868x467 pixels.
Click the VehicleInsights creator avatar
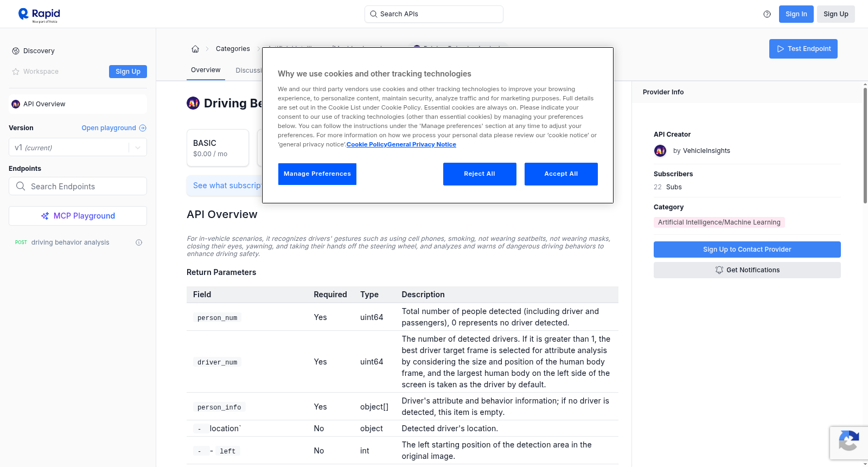coord(660,151)
